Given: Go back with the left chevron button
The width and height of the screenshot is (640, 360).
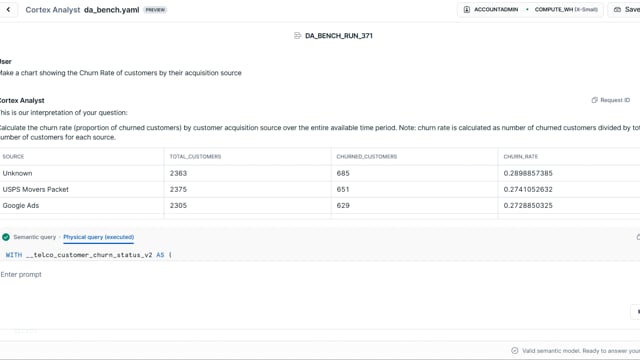Looking at the screenshot, I should (x=8, y=9).
